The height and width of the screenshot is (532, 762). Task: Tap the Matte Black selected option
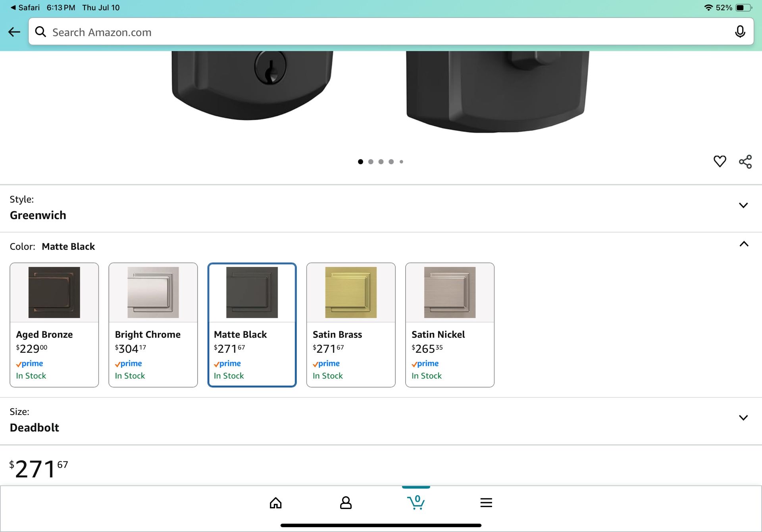click(x=252, y=325)
